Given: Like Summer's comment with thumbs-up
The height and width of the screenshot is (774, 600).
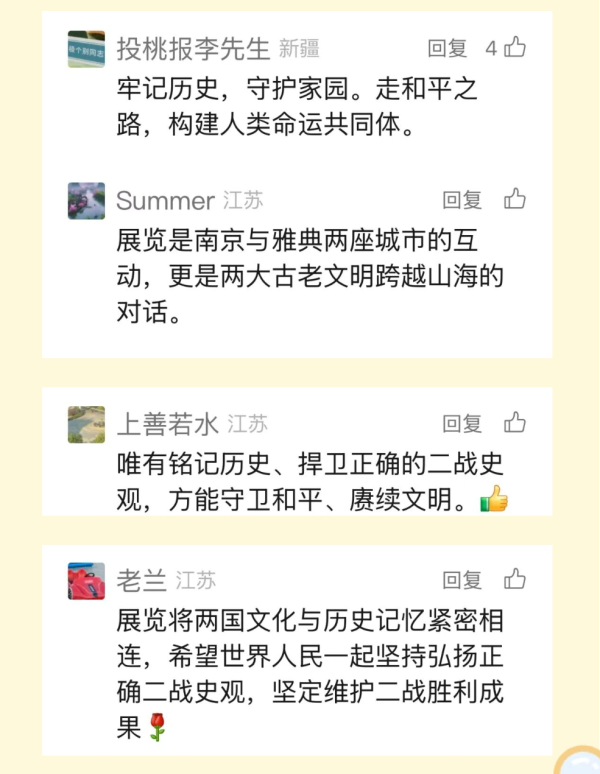Looking at the screenshot, I should click(516, 199).
